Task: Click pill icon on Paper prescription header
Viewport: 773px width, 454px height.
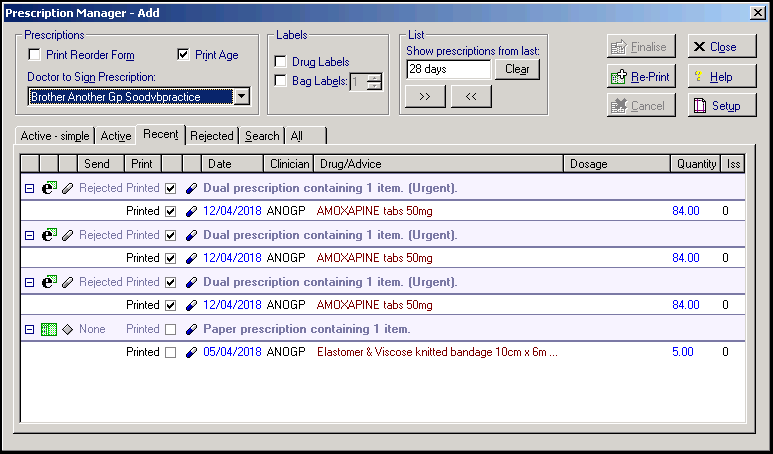Action: (191, 329)
